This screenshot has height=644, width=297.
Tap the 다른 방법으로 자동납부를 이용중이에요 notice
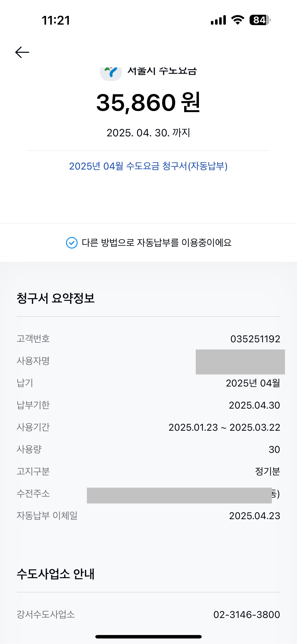[x=157, y=243]
